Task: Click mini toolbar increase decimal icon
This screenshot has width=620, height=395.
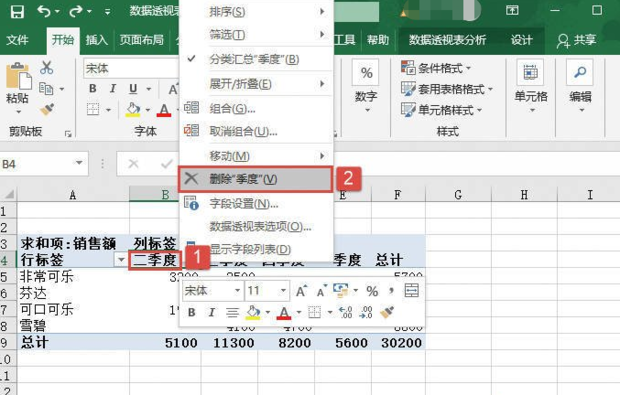Action: 346,312
